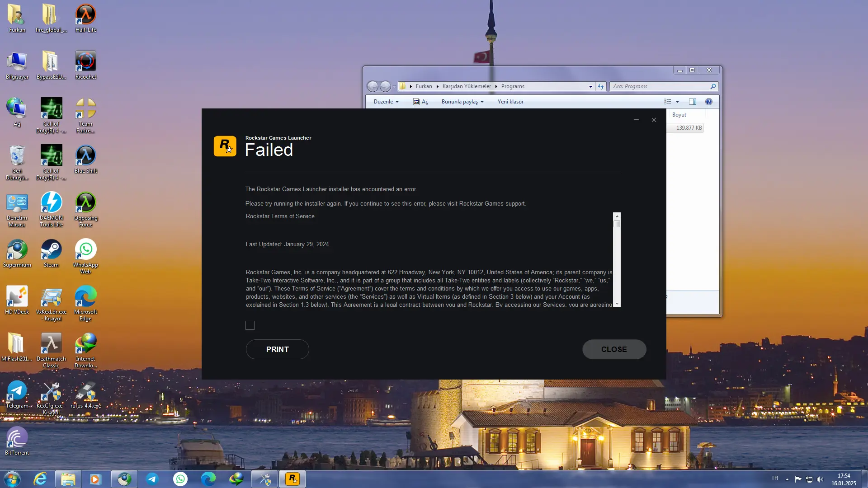Expand the Bununla paylaş dropdown

pyautogui.click(x=462, y=102)
